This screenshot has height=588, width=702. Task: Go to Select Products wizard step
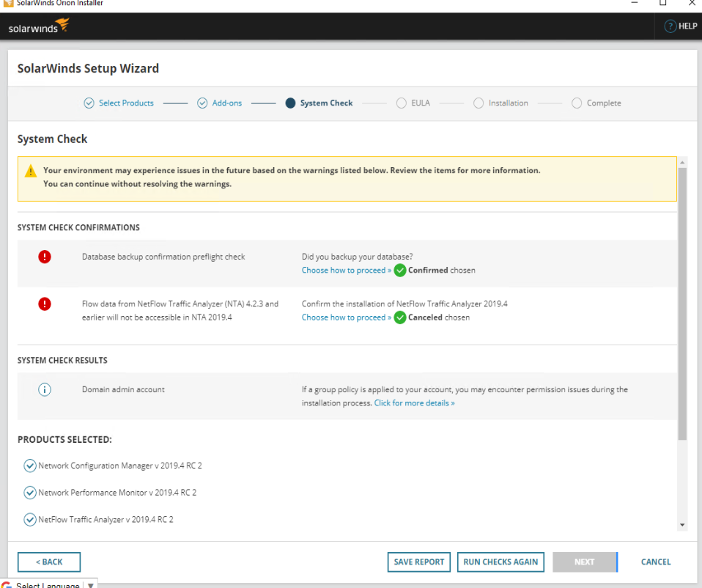(x=126, y=103)
